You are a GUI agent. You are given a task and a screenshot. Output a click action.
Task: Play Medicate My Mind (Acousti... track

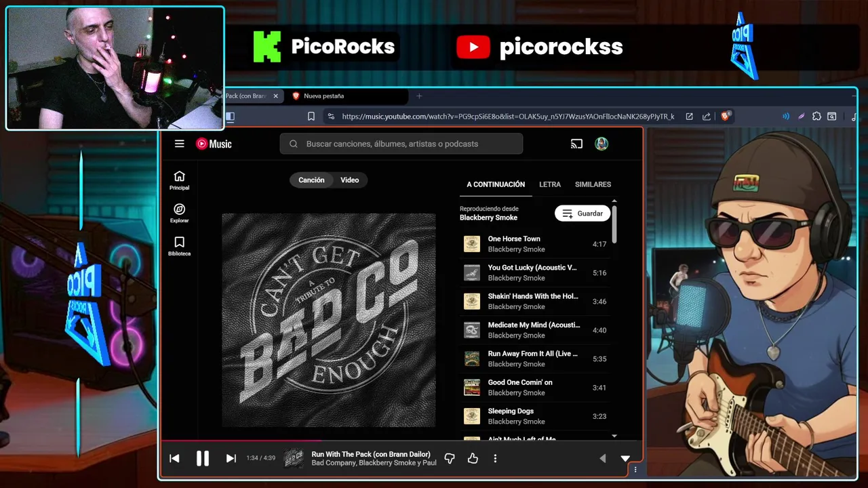click(x=534, y=330)
